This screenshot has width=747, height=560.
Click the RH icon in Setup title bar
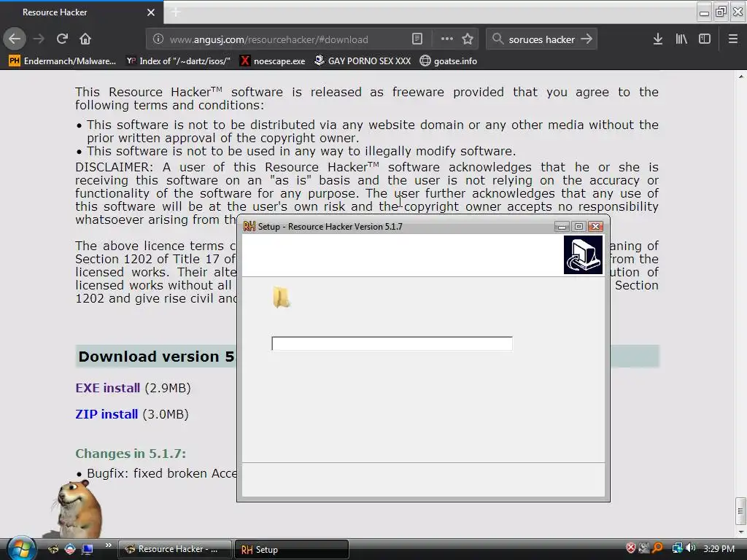[249, 226]
